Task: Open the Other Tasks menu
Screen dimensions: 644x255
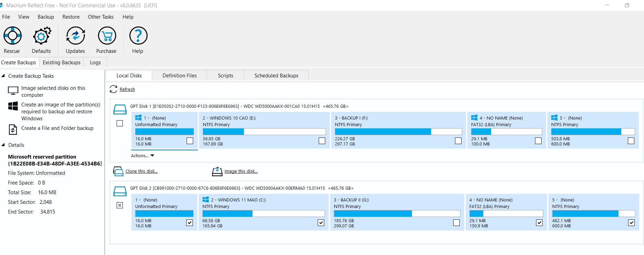Action: coord(101,17)
